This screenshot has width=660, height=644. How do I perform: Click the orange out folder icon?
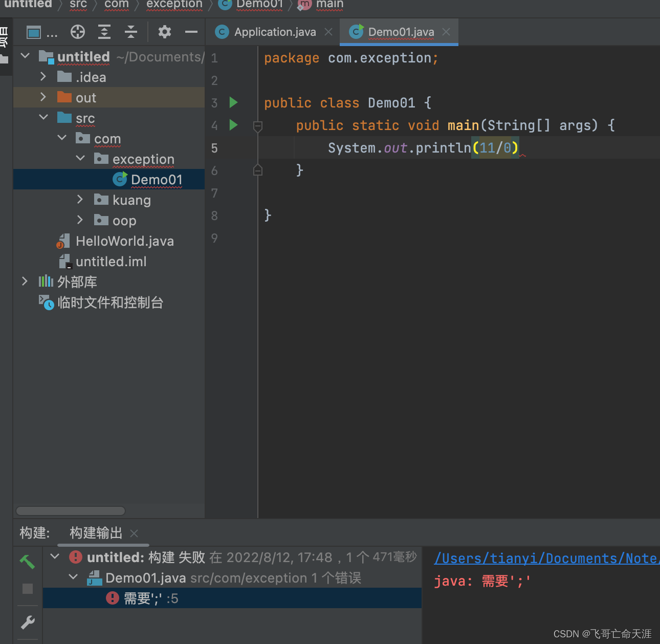(x=64, y=97)
